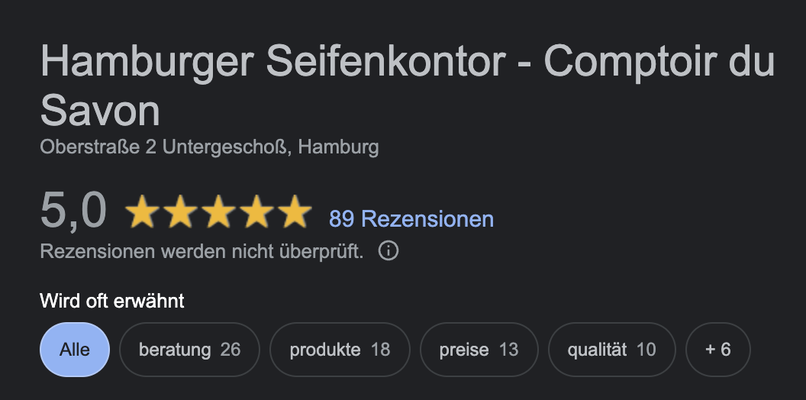Open the 89 Rezensionen link
Screen dimensions: 806x400
[411, 219]
